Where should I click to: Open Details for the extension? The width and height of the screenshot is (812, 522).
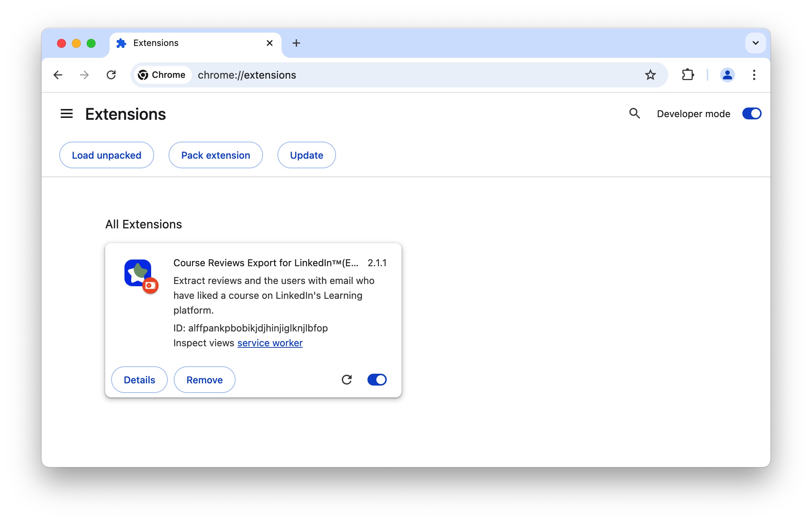[139, 380]
